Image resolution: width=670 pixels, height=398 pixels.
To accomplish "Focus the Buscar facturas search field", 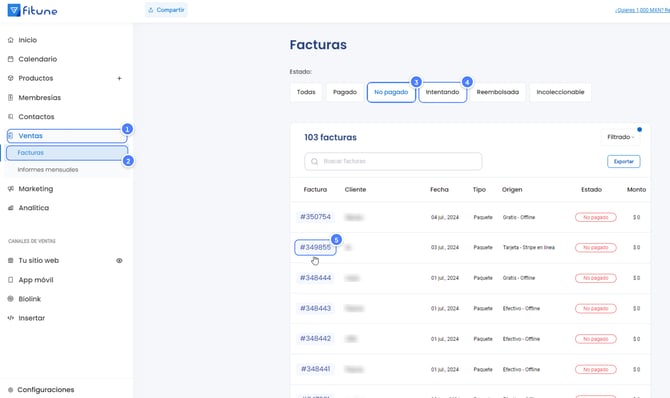I will [393, 161].
